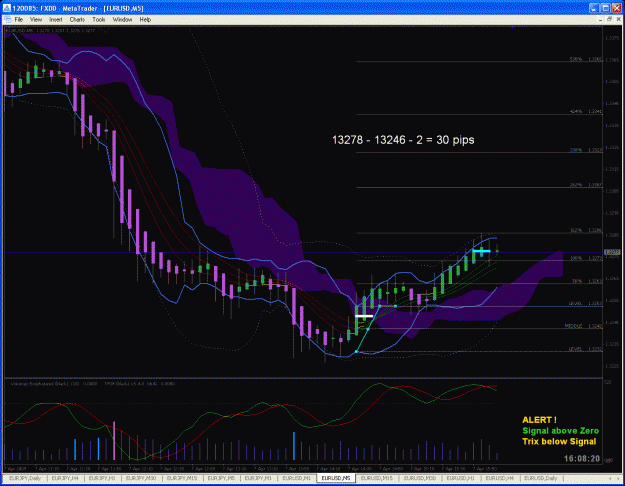
Task: Close the inner EURUSD,M5 chart window
Action: click(619, 20)
